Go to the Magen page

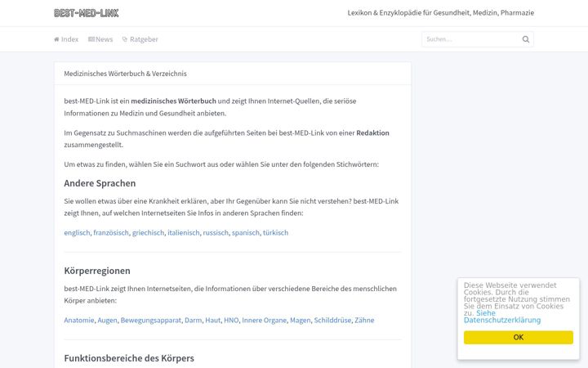tap(301, 320)
